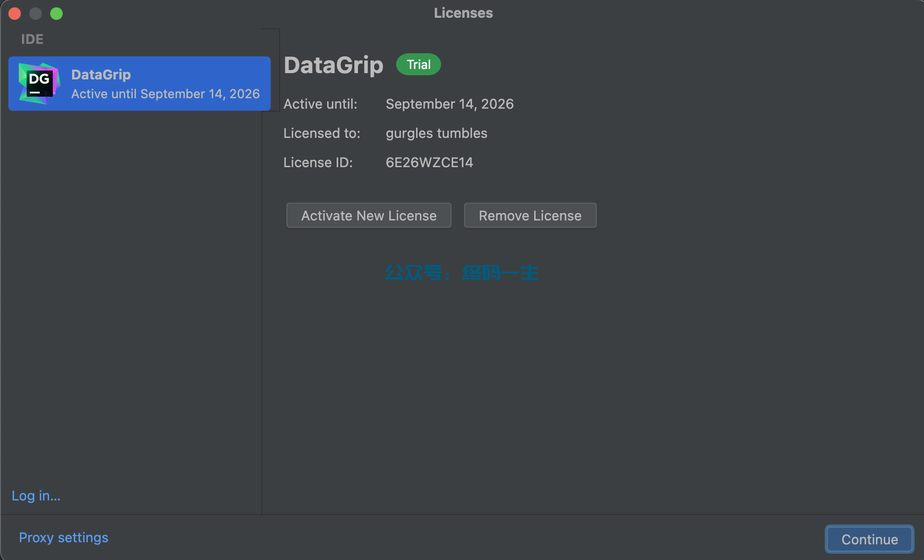Viewport: 924px width, 560px height.
Task: Click the Licenses window title
Action: tap(463, 13)
